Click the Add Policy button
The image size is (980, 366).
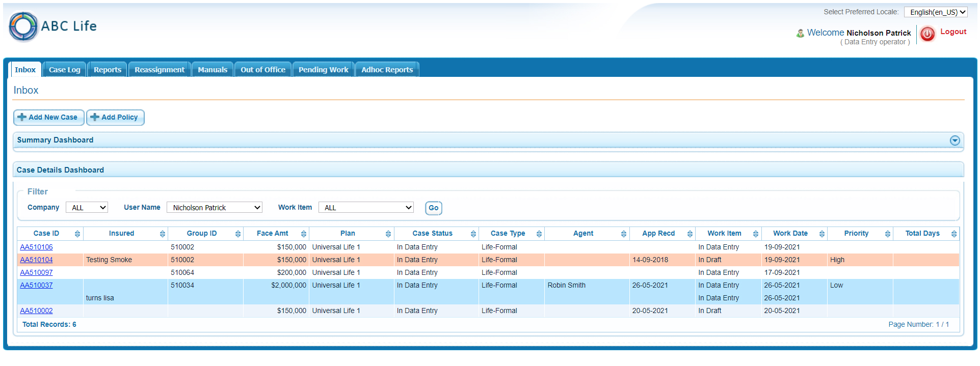(x=115, y=118)
